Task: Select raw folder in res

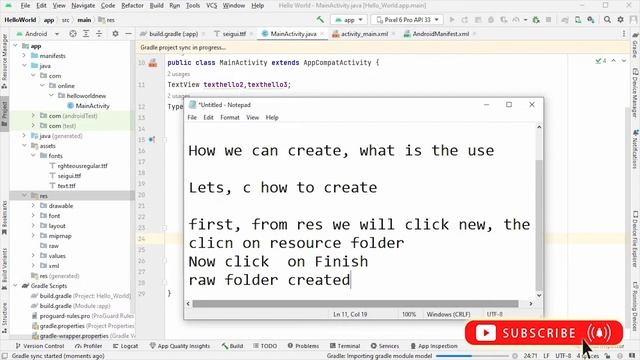Action: [53, 246]
